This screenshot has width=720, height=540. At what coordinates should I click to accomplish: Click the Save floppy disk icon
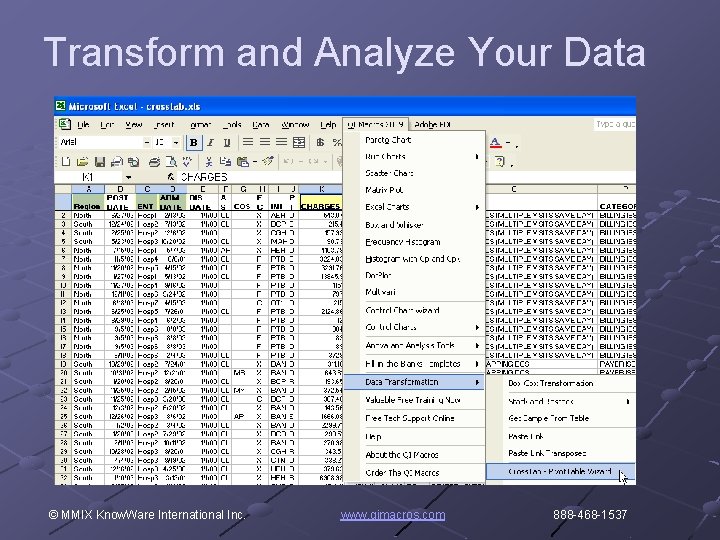(x=100, y=162)
